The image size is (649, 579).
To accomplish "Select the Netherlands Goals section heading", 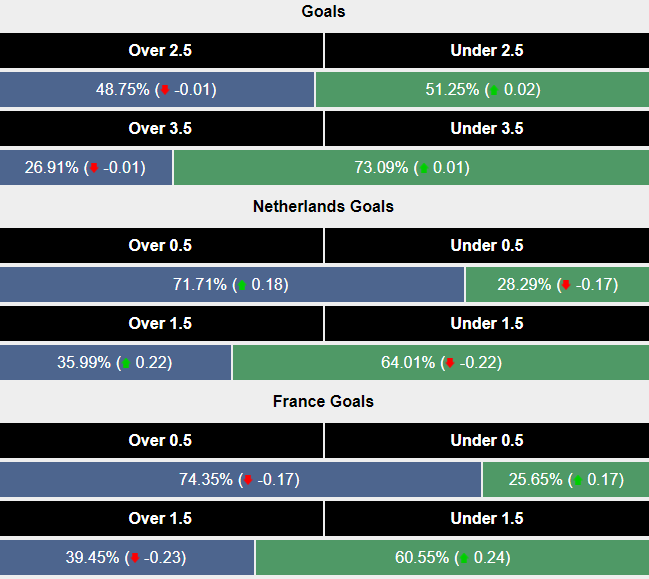I will pyautogui.click(x=323, y=207).
